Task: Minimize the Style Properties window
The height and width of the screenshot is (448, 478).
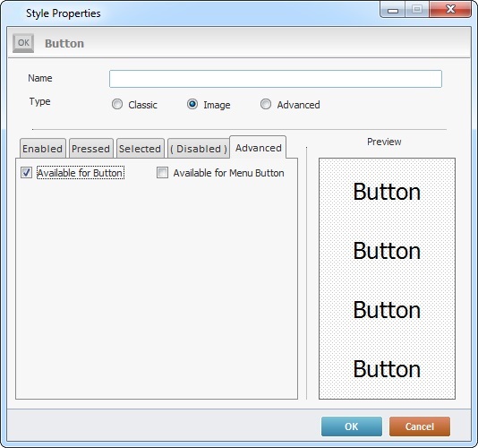Action: 393,10
